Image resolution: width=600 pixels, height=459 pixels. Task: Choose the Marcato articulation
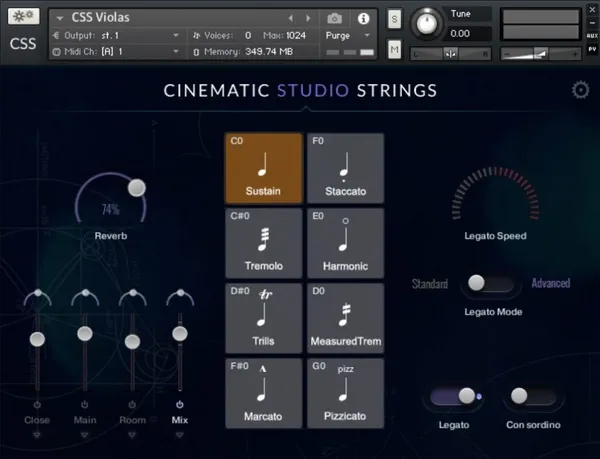[x=264, y=393]
